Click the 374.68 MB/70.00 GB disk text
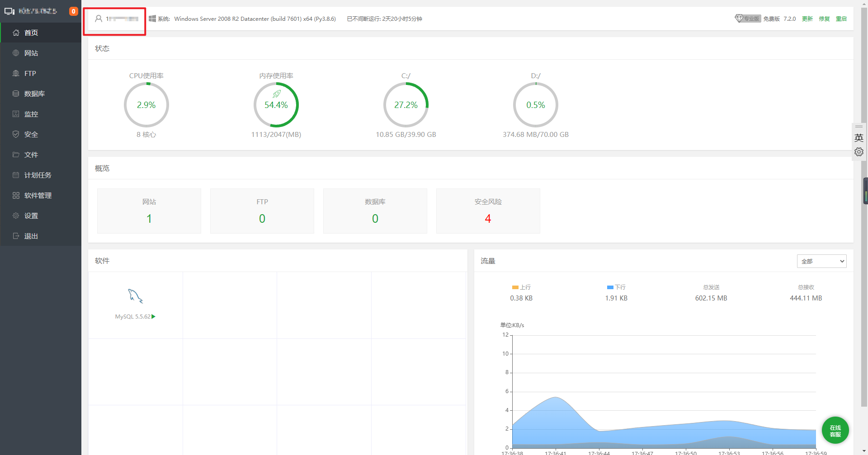Screen dimensions: 868x455 (x=536, y=135)
